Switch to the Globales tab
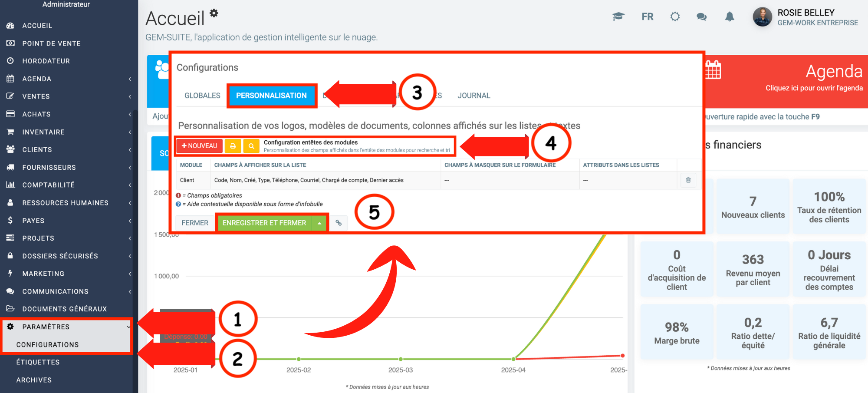This screenshot has height=393, width=868. [202, 96]
